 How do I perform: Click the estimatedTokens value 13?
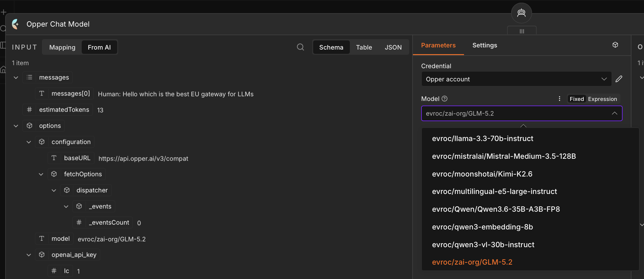pyautogui.click(x=100, y=110)
